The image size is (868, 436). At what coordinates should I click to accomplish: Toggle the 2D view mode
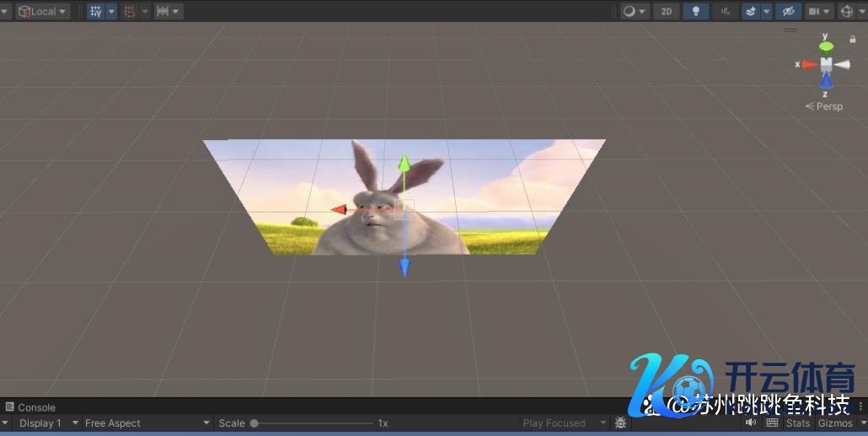point(667,12)
